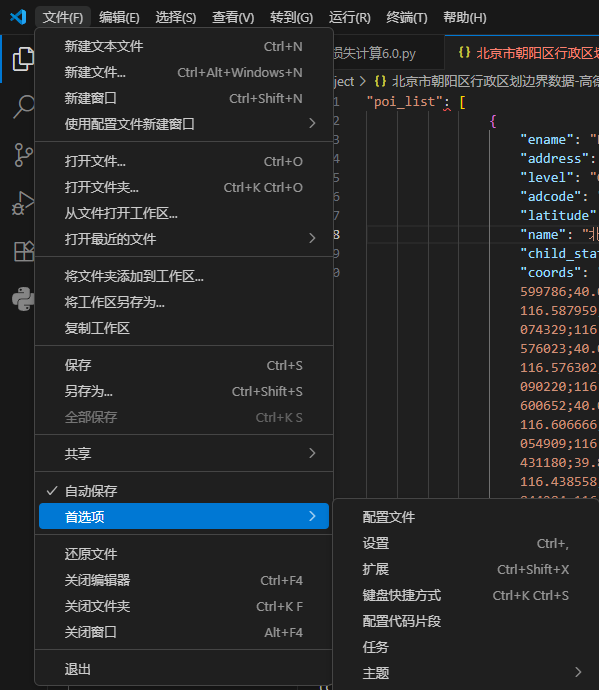Open the Extensions view in activity bar
Viewport: 599px width, 690px height.
click(x=24, y=251)
